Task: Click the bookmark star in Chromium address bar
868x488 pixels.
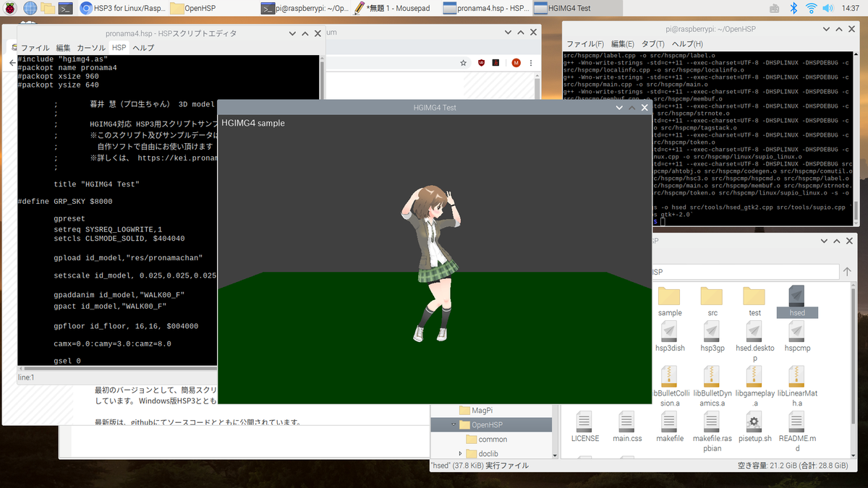Action: (x=464, y=63)
